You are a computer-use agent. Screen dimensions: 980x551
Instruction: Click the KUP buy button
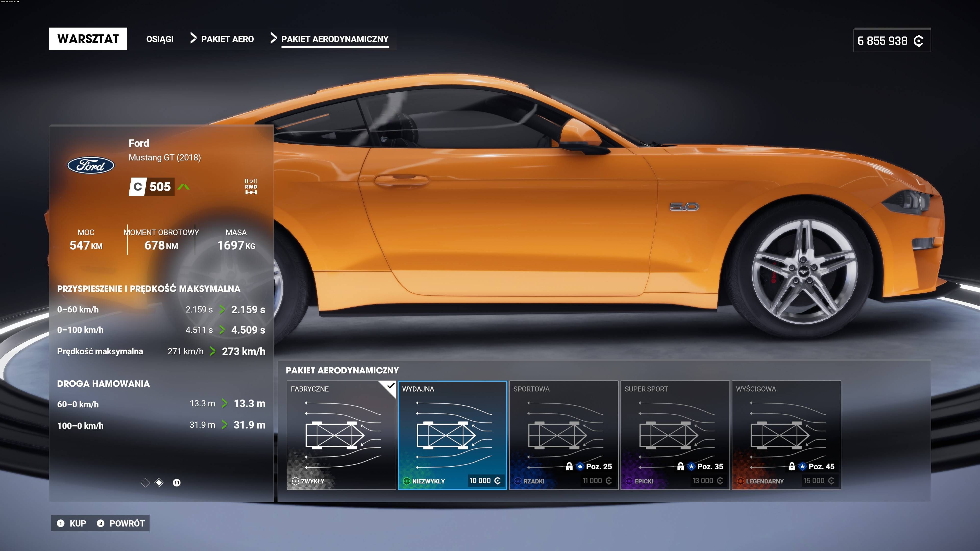[x=71, y=523]
